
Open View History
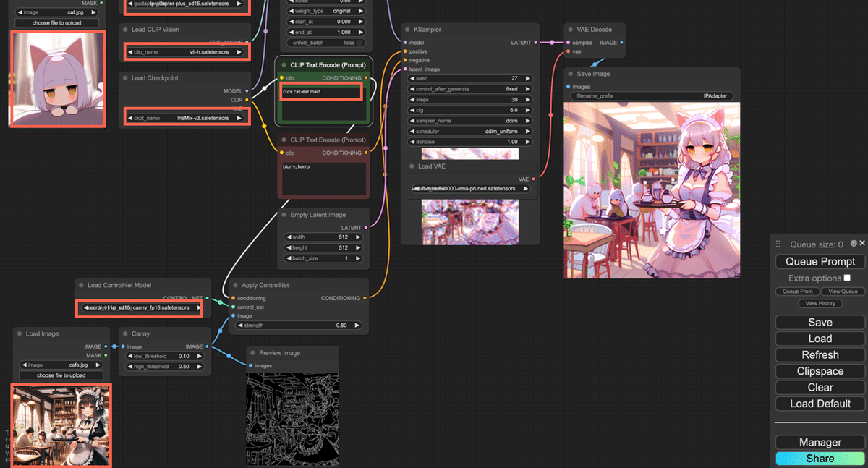click(x=820, y=303)
